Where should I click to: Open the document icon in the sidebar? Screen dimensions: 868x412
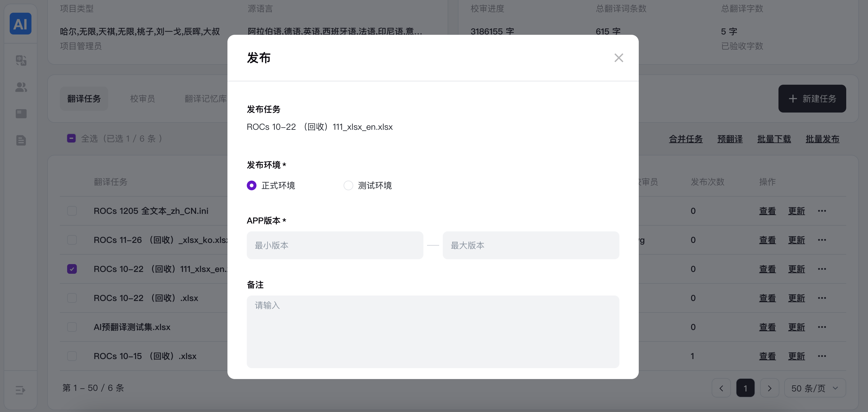pyautogui.click(x=21, y=140)
